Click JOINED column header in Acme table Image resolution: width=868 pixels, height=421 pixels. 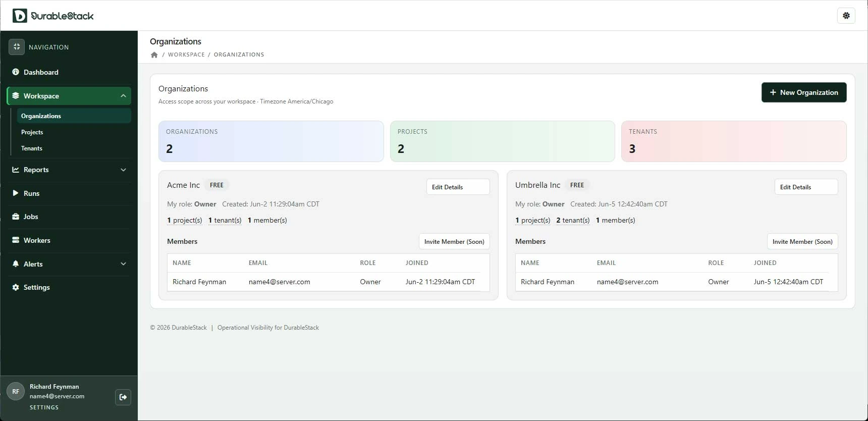417,263
